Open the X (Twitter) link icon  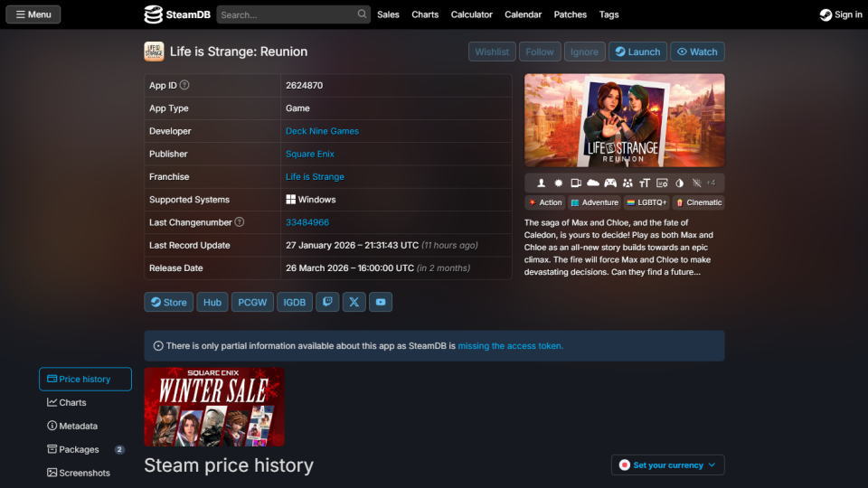[354, 302]
